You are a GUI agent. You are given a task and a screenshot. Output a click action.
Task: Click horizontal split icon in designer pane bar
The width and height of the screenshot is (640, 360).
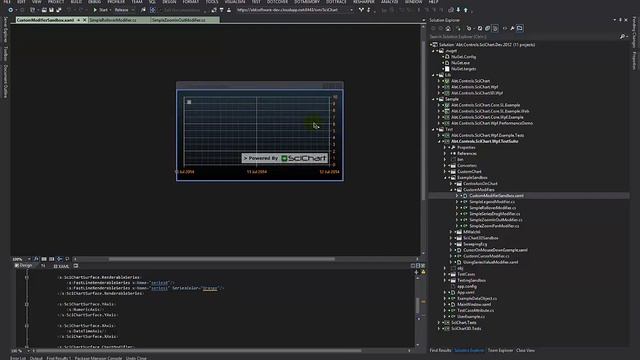418,266
